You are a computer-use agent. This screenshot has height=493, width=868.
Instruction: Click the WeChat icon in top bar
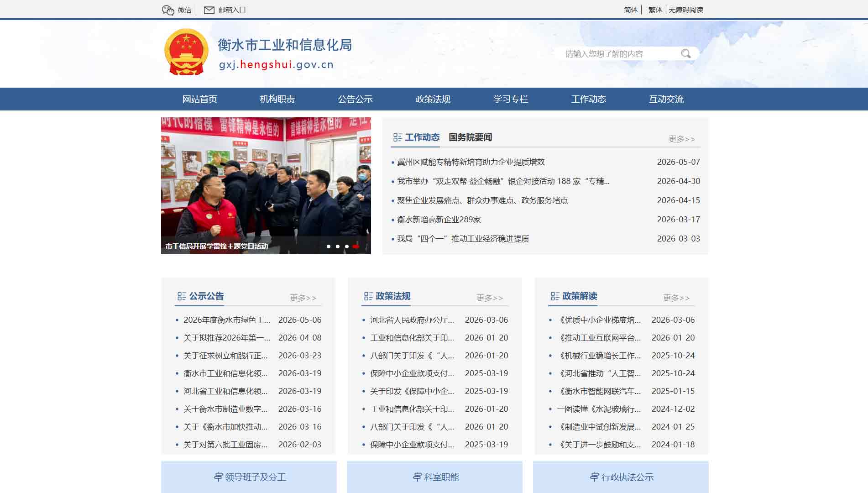coord(168,10)
